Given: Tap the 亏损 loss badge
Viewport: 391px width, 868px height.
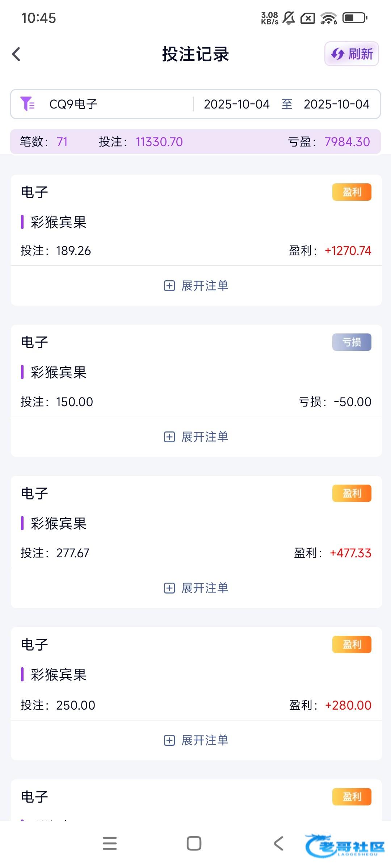Looking at the screenshot, I should (352, 342).
